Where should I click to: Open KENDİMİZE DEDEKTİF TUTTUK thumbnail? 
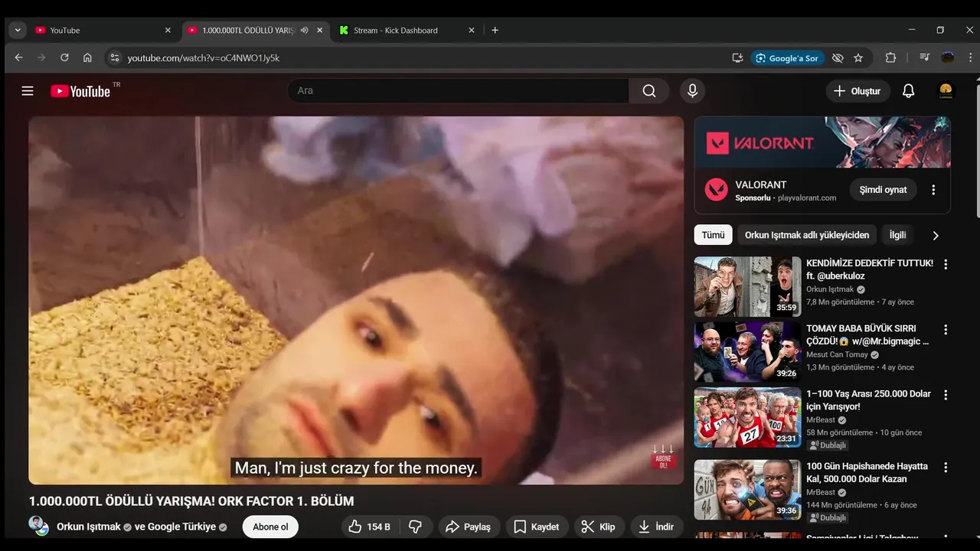click(747, 286)
